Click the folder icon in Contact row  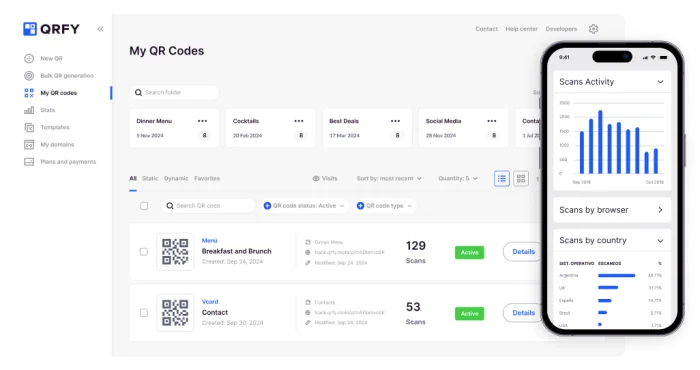coord(308,303)
